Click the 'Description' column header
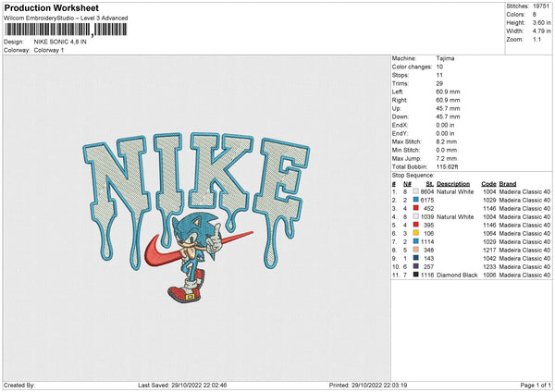 (x=453, y=184)
